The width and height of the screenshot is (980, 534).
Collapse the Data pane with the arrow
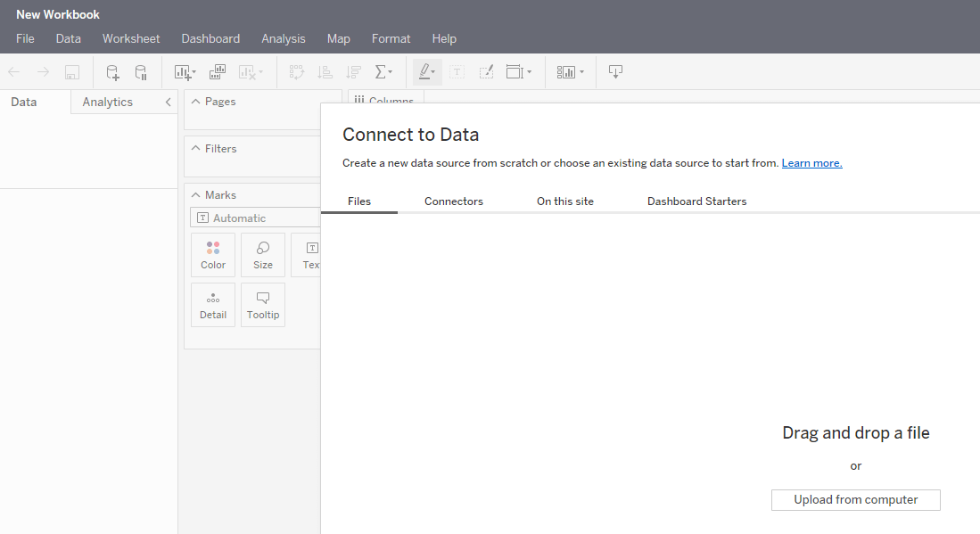[x=168, y=102]
